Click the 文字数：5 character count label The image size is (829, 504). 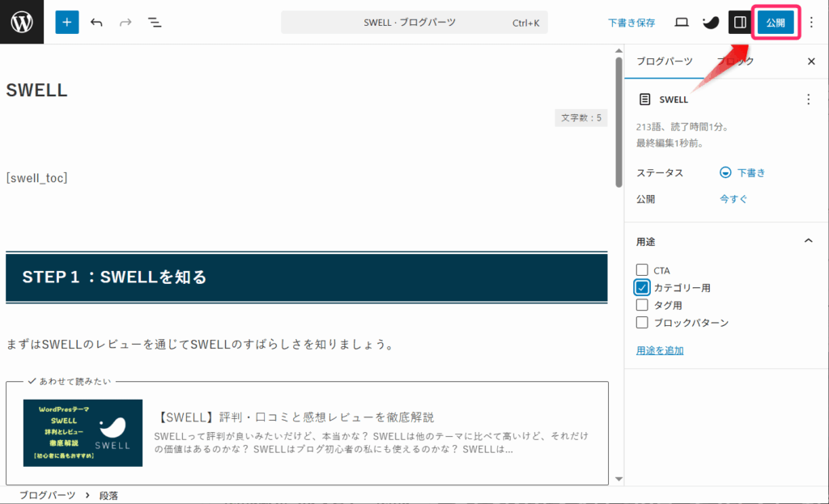[x=581, y=118]
